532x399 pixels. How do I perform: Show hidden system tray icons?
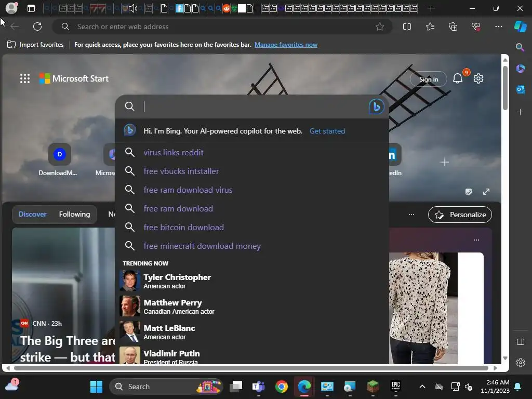422,387
